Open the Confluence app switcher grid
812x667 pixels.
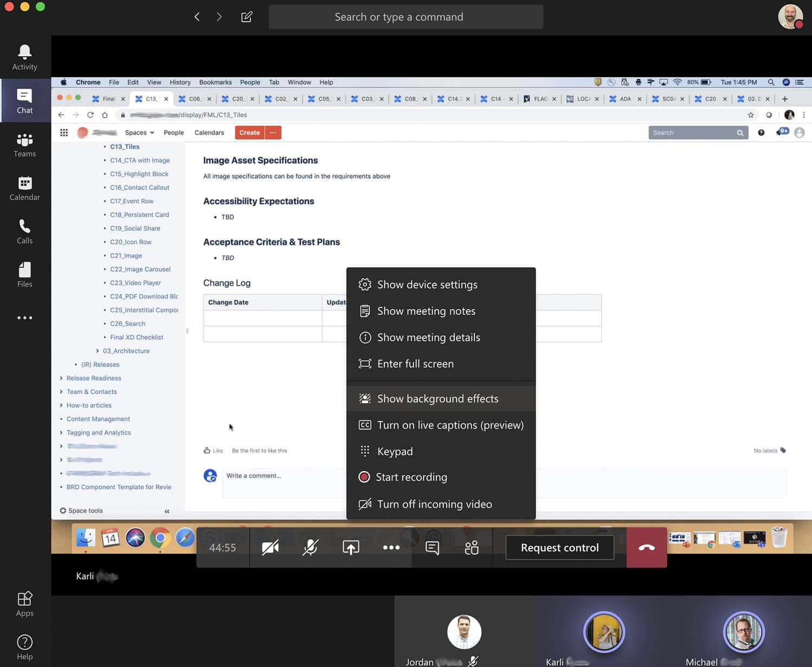pos(64,133)
